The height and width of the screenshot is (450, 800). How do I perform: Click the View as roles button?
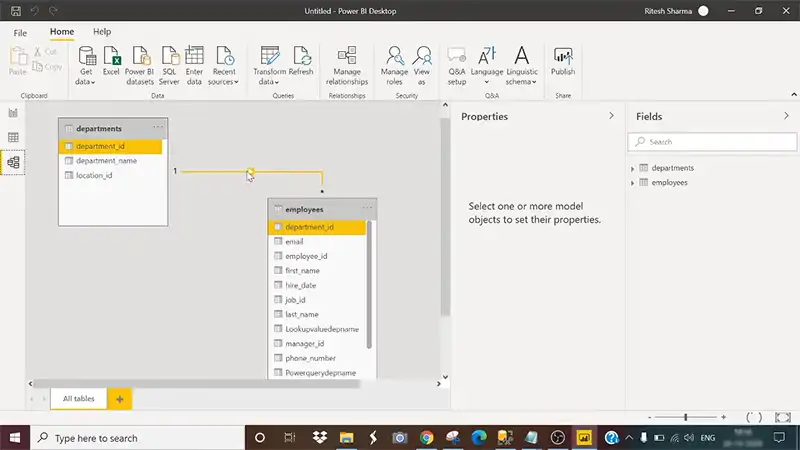click(422, 65)
